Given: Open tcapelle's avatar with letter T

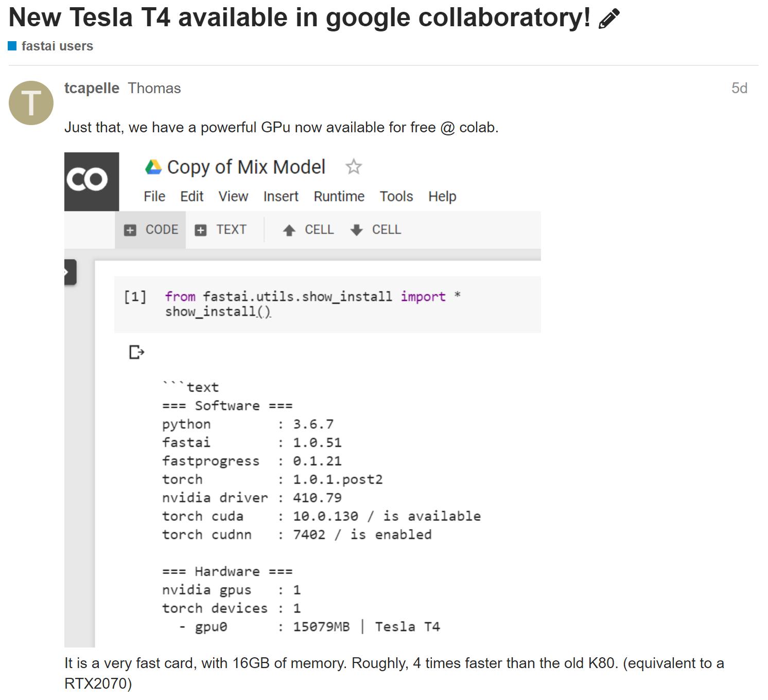Looking at the screenshot, I should [31, 103].
